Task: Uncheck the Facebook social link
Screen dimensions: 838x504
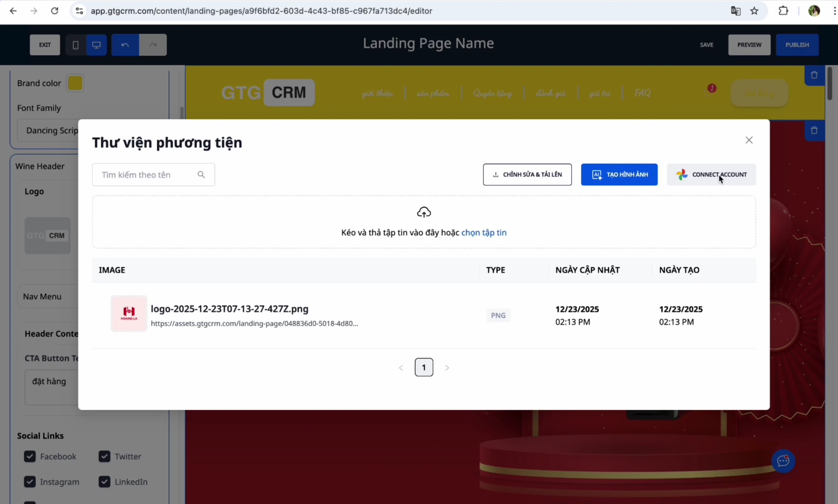Action: [x=30, y=456]
